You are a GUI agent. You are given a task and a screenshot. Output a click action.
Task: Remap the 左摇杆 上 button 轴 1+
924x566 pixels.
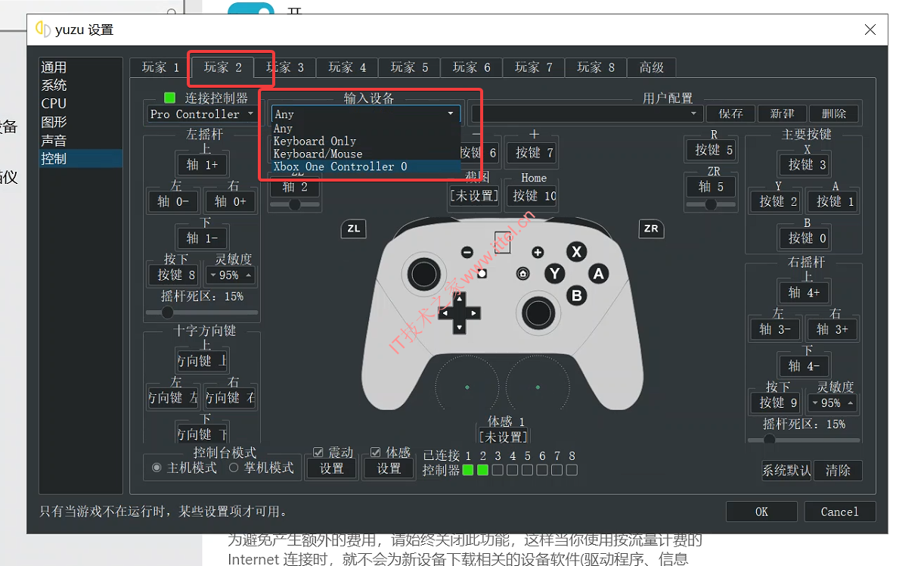point(202,165)
